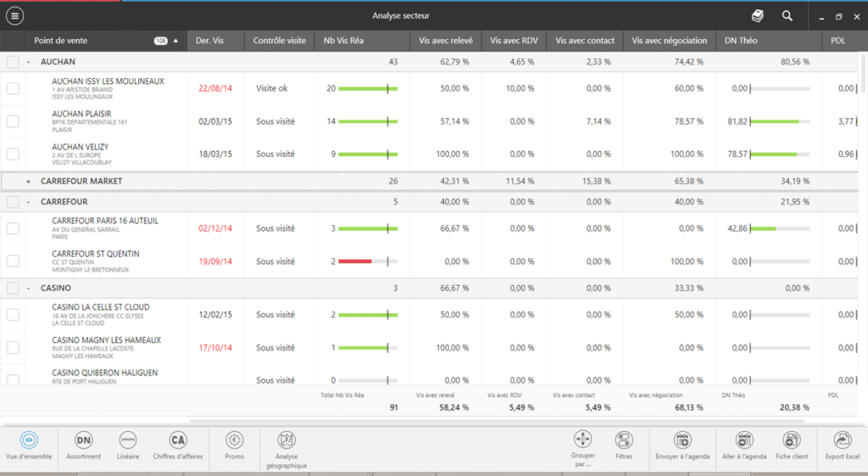This screenshot has width=868, height=476.
Task: Tick the CARREFOUR ST QUENTIN checkbox
Action: click(13, 261)
